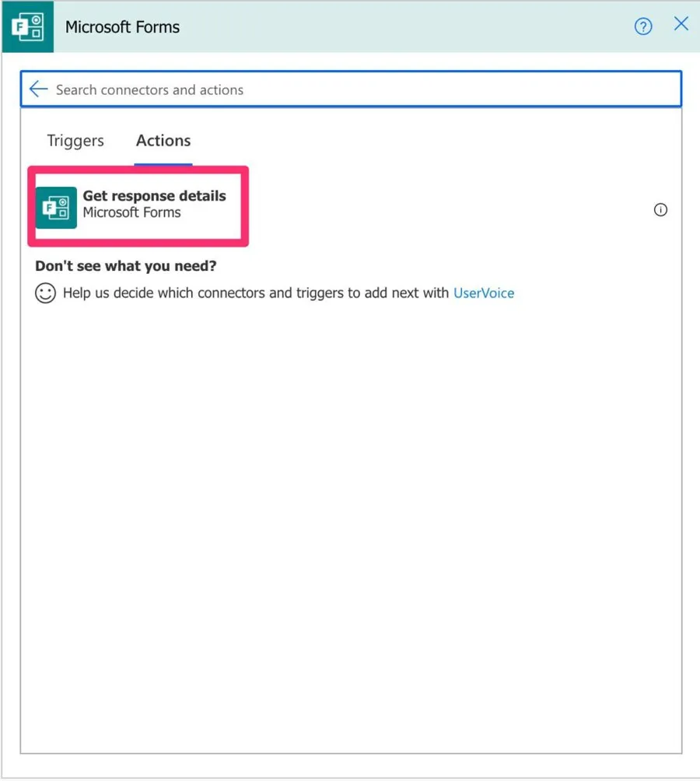Click the Microsoft Forms logo in header
700x781 pixels.
tap(27, 27)
